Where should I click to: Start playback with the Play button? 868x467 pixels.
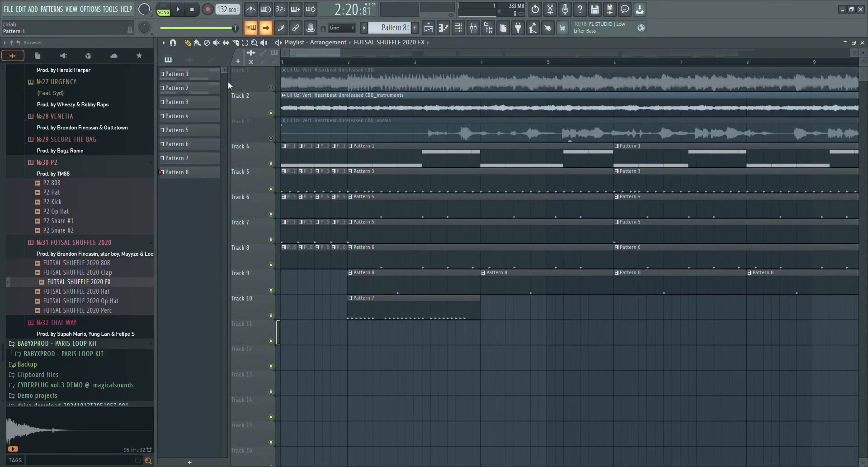point(178,9)
